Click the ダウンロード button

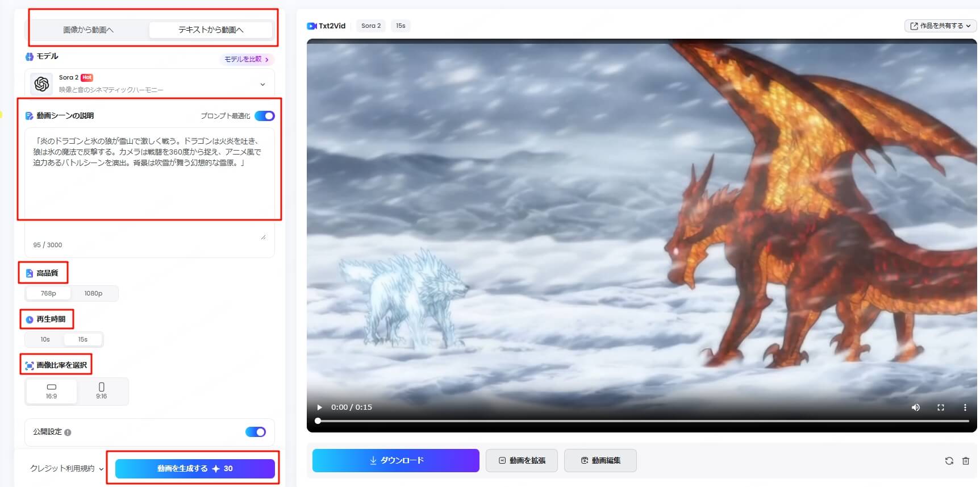(x=396, y=460)
